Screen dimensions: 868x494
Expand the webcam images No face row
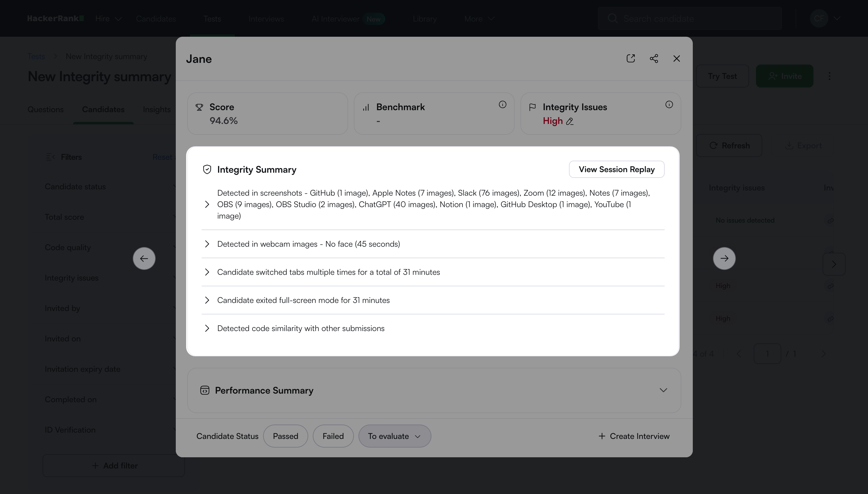coord(207,244)
